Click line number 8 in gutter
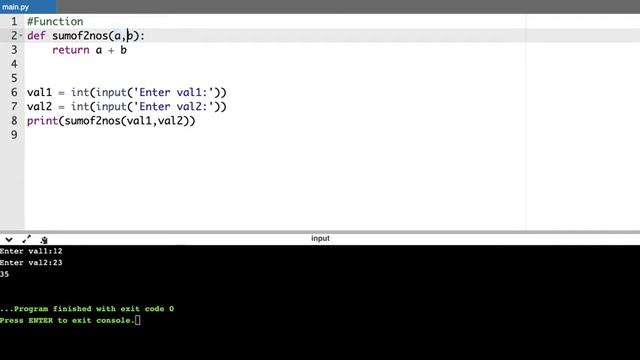This screenshot has height=360, width=640. (x=14, y=121)
